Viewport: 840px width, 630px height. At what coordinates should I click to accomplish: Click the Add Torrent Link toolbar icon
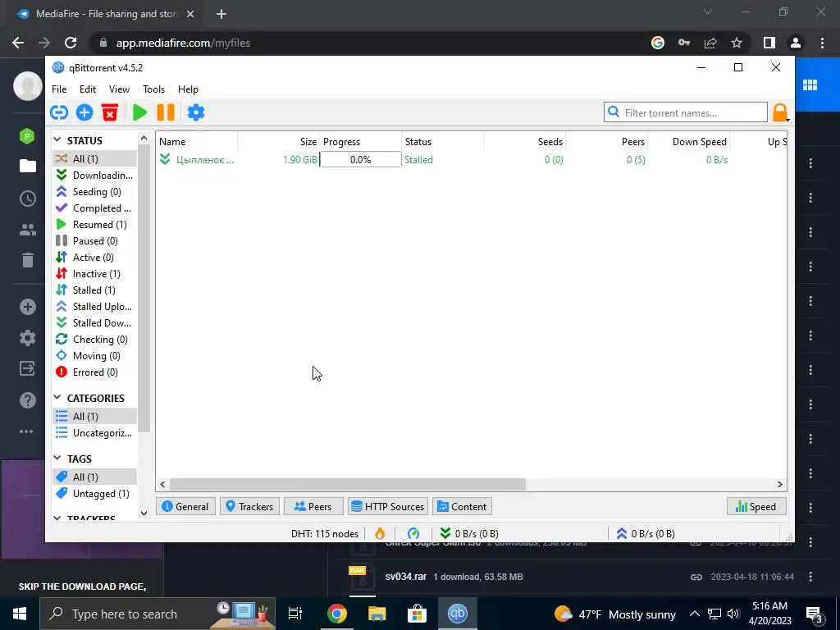tap(59, 112)
